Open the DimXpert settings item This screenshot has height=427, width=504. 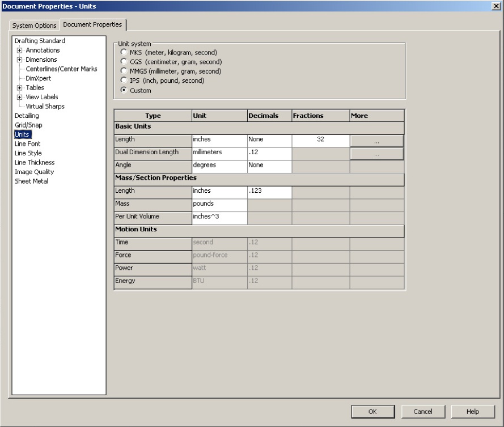(38, 78)
